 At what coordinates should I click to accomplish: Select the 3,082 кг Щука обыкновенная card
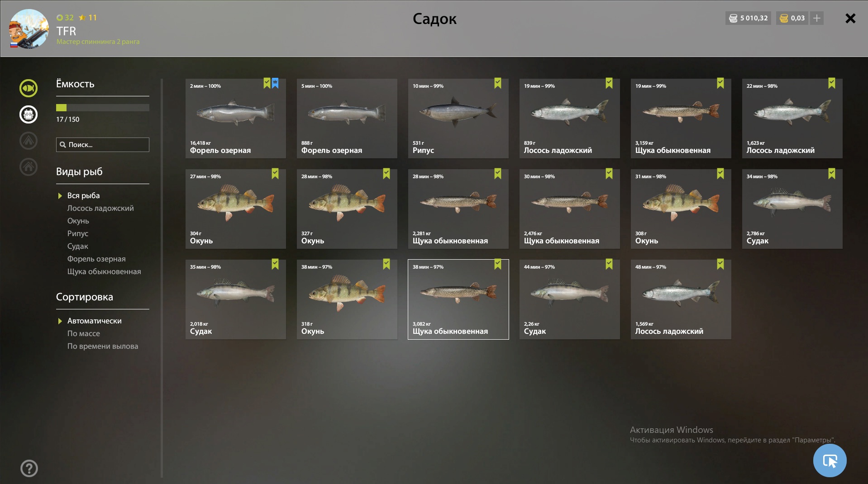(458, 299)
